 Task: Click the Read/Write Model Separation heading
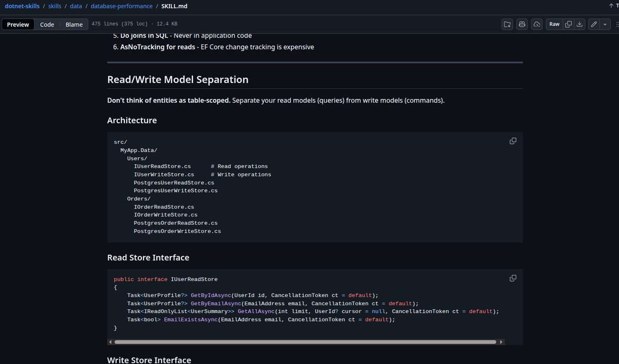(x=178, y=79)
